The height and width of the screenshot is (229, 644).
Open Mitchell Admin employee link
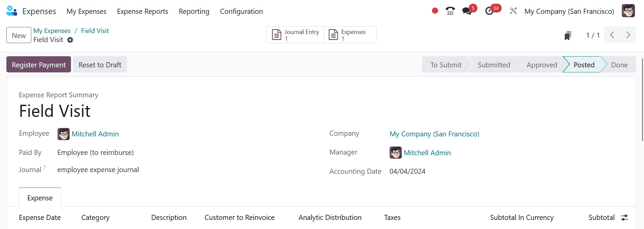click(95, 134)
